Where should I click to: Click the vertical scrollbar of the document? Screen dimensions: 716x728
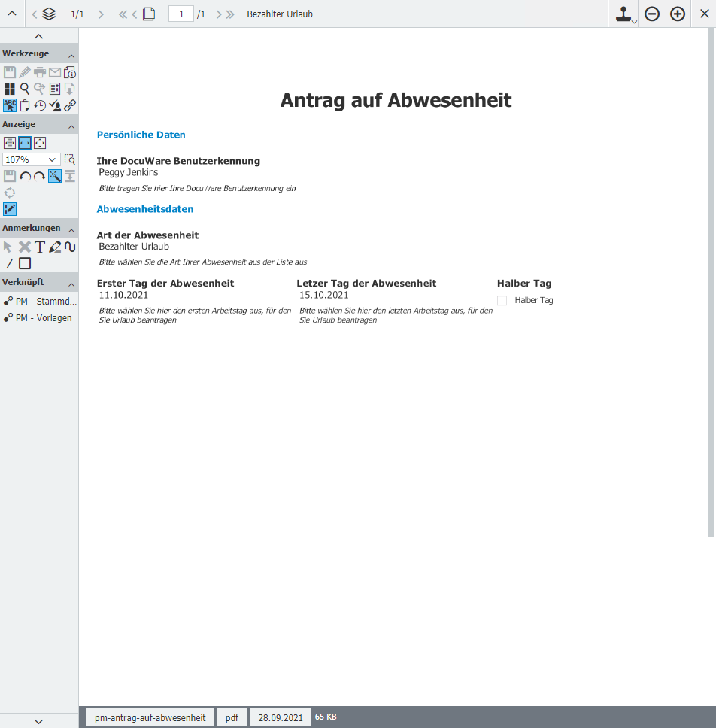(711, 282)
